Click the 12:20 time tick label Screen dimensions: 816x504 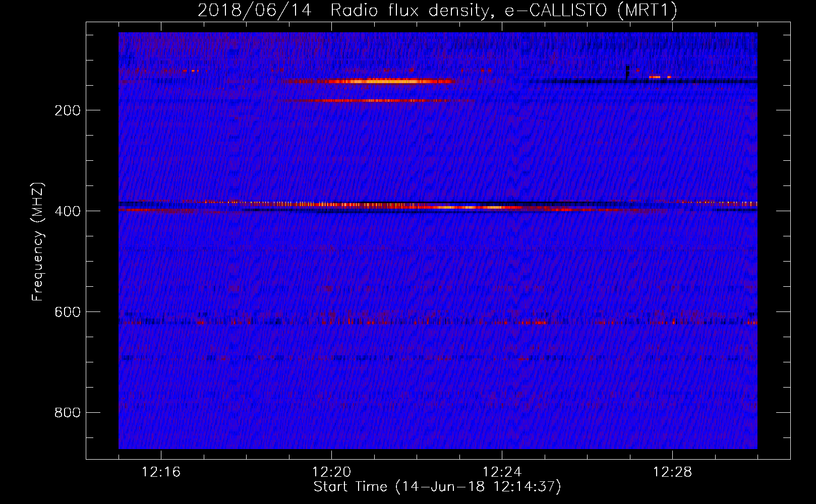pyautogui.click(x=331, y=472)
